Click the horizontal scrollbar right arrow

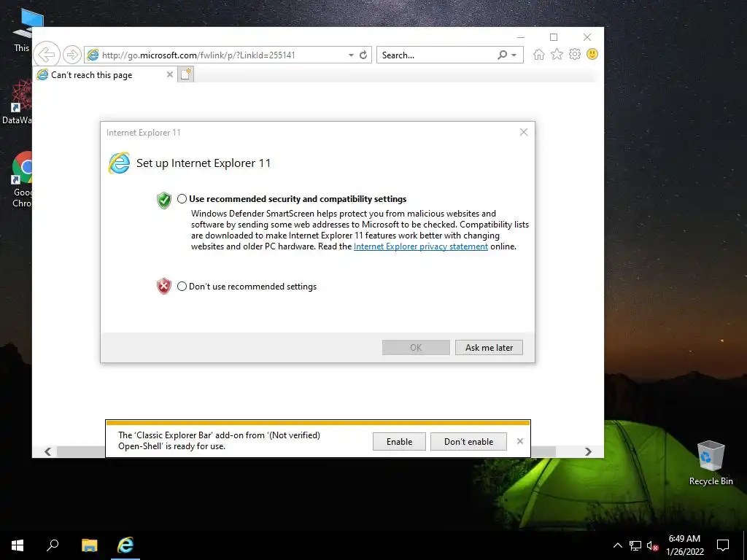click(x=589, y=451)
